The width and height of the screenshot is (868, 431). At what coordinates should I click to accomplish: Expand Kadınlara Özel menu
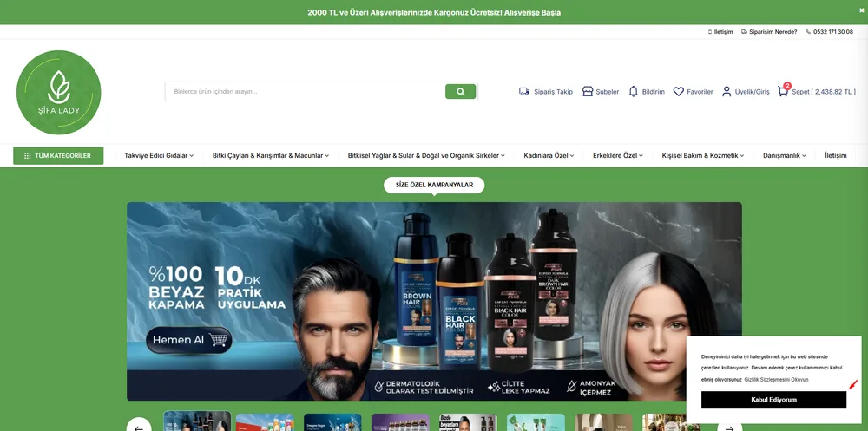[x=549, y=156]
